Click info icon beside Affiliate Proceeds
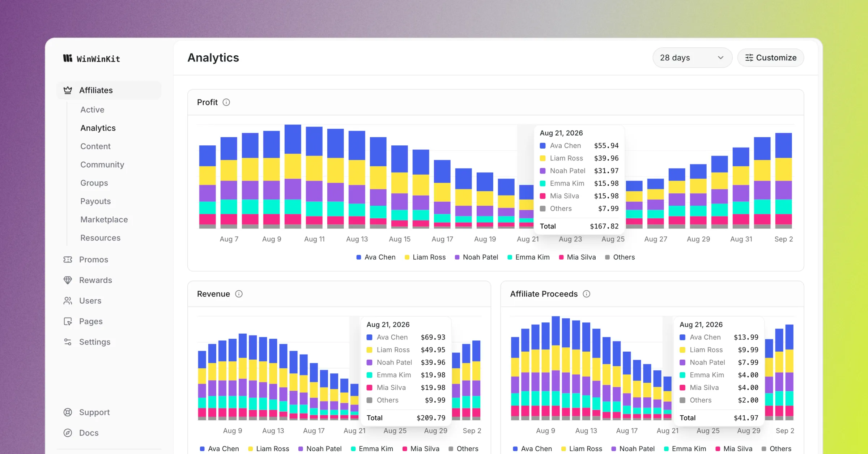Image resolution: width=868 pixels, height=454 pixels. point(587,294)
